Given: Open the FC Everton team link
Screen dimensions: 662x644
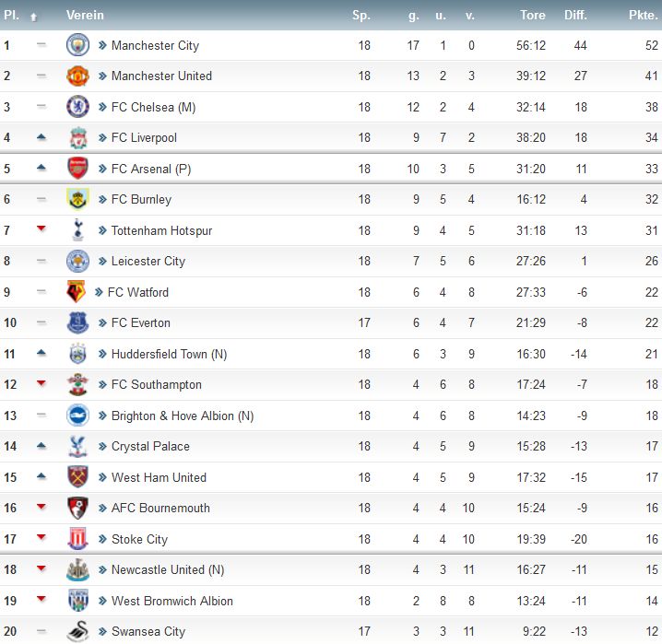Looking at the screenshot, I should point(140,323).
